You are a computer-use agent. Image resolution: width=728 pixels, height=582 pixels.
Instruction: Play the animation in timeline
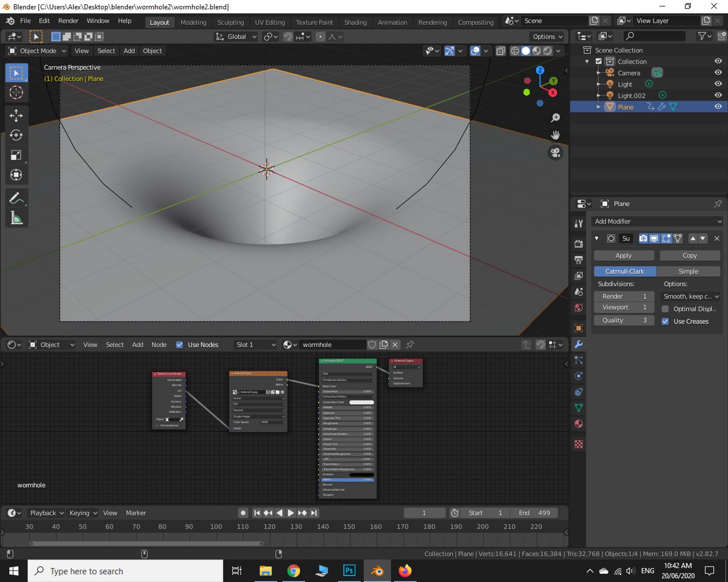point(291,513)
